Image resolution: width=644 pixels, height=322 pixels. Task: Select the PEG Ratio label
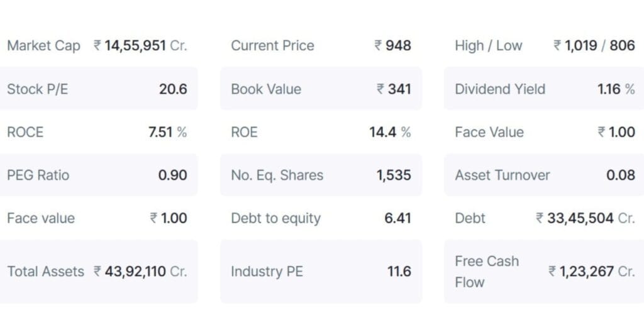click(38, 175)
